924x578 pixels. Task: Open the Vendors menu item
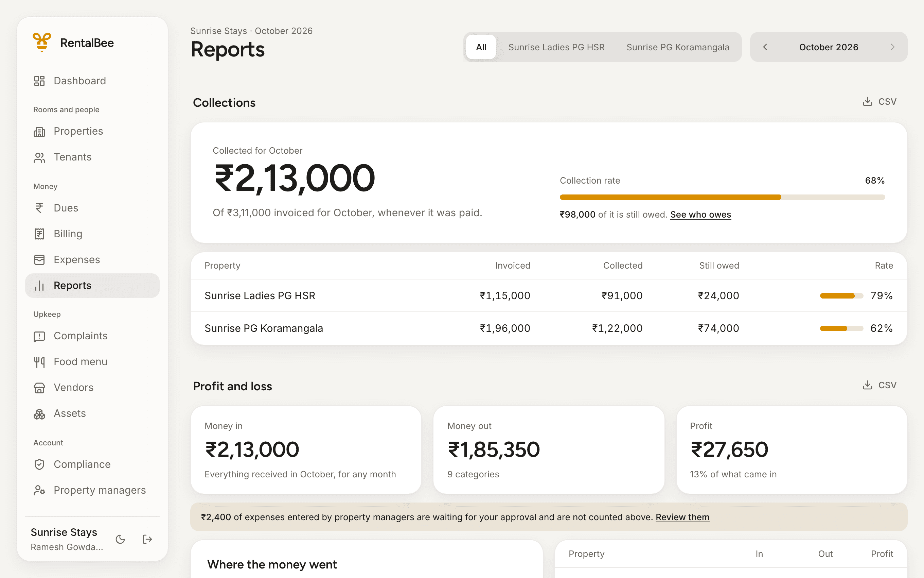pyautogui.click(x=92, y=388)
